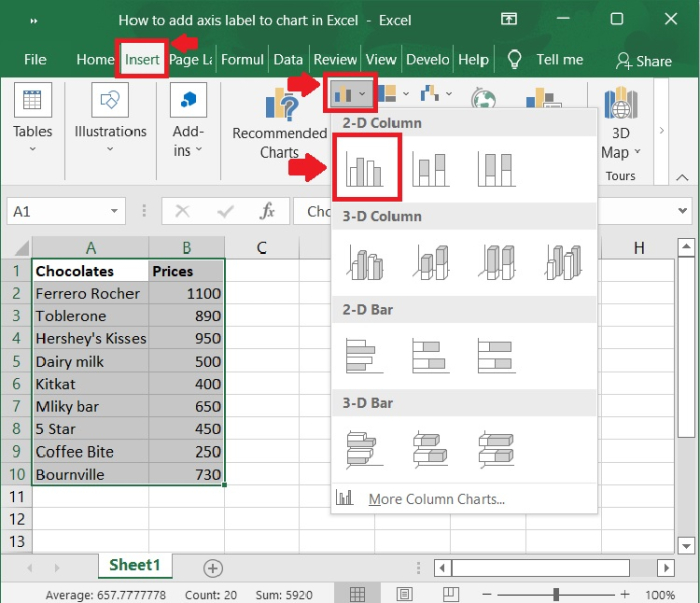700x603 pixels.
Task: Pick the 100% Stacked Column chart
Action: pos(495,168)
